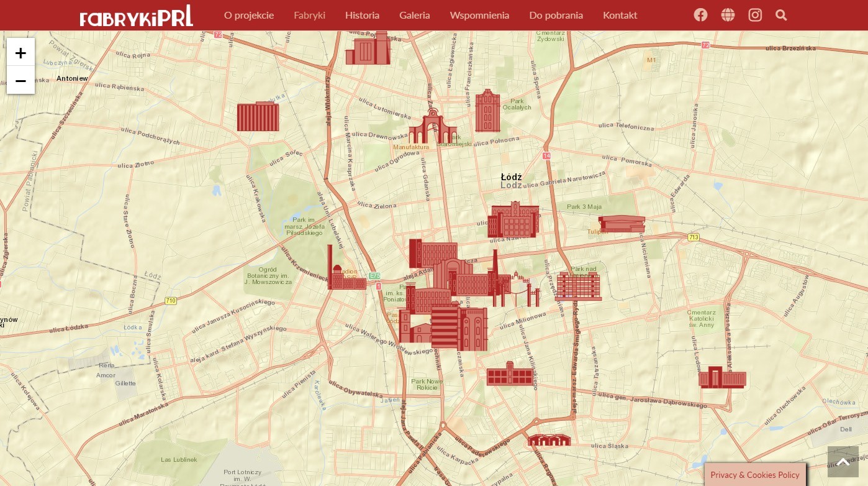
Task: Open the Facebook profile icon
Action: 700,15
